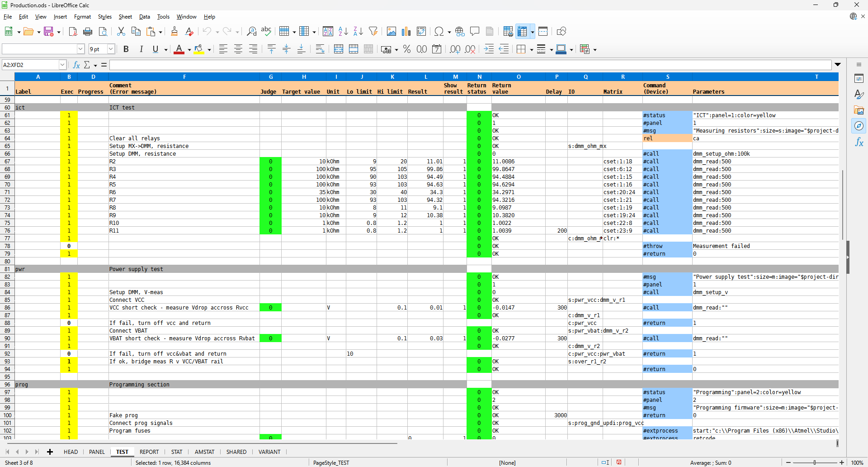Open the Conditional Formatting dropdown arrow
The width and height of the screenshot is (868, 467).
tap(595, 50)
